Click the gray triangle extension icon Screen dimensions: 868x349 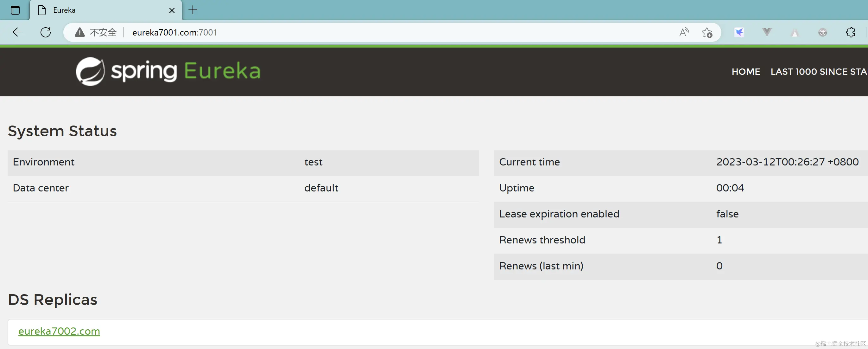(x=795, y=33)
